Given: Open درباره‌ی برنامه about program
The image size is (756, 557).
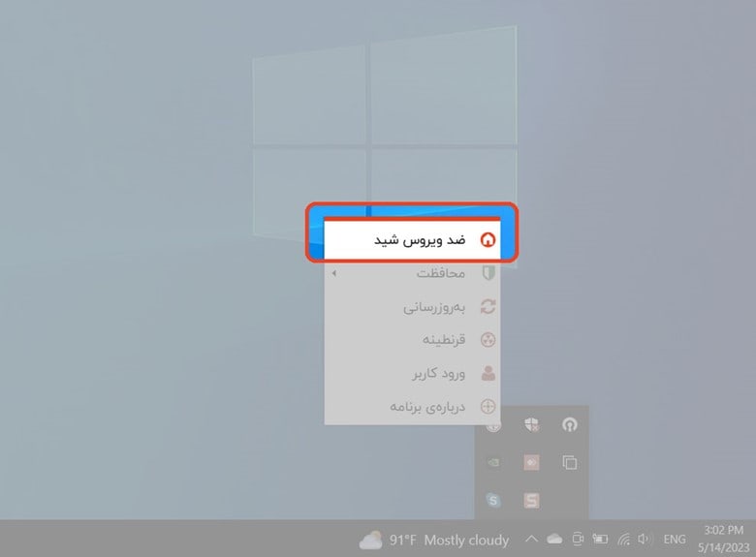Looking at the screenshot, I should pyautogui.click(x=412, y=407).
